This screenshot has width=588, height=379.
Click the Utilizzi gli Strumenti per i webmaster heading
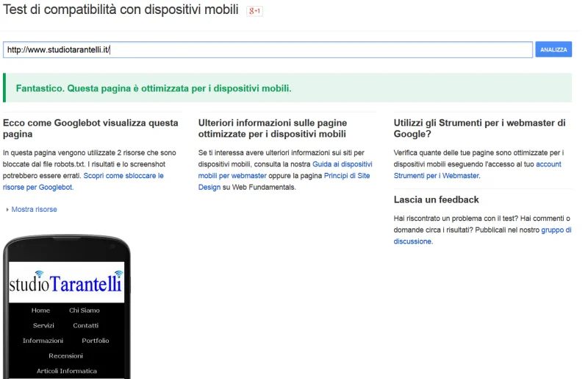click(480, 129)
